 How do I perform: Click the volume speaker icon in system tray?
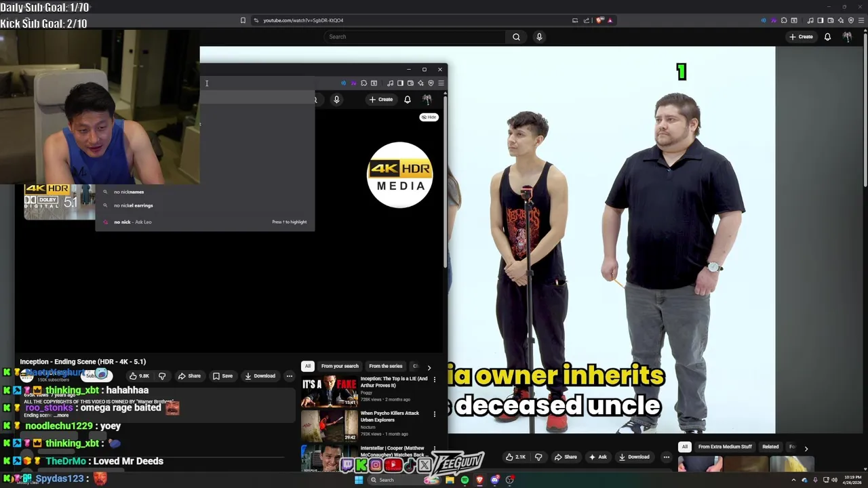coord(834,480)
